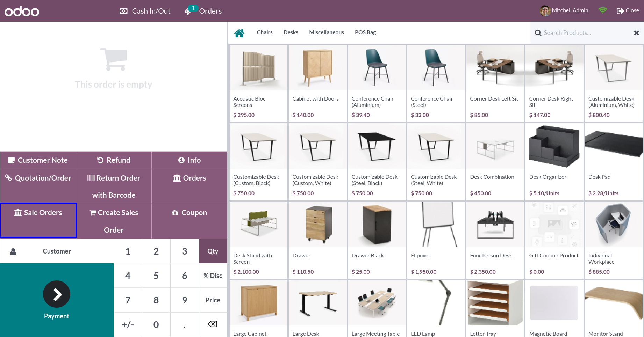
Task: Select Price mode
Action: tap(213, 300)
